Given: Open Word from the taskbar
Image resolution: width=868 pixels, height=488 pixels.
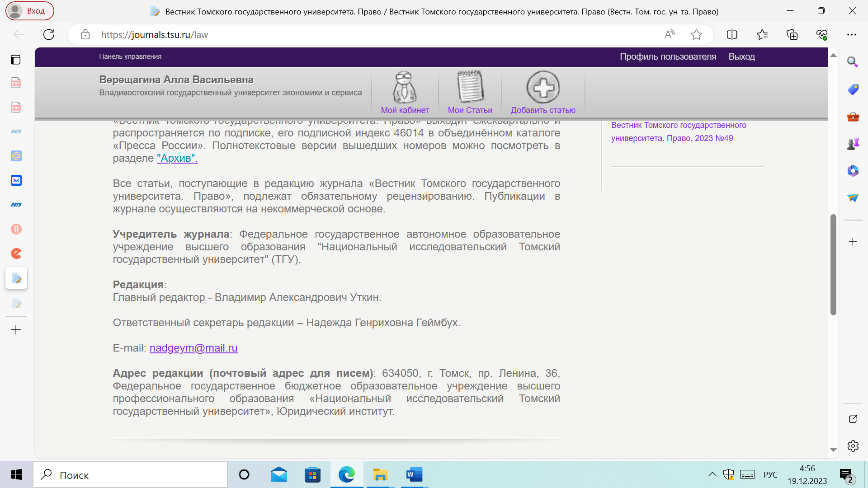Looking at the screenshot, I should [414, 475].
